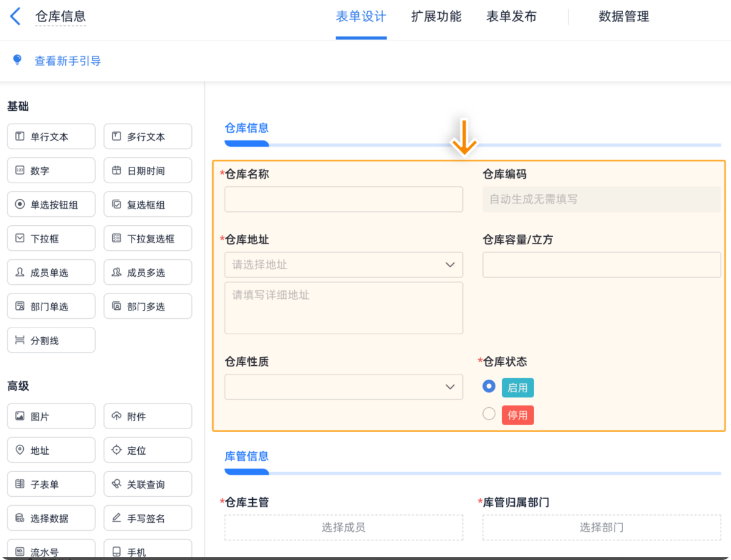Select the 日期时间 field component
Viewport: 731px width, 560px height.
click(x=147, y=171)
